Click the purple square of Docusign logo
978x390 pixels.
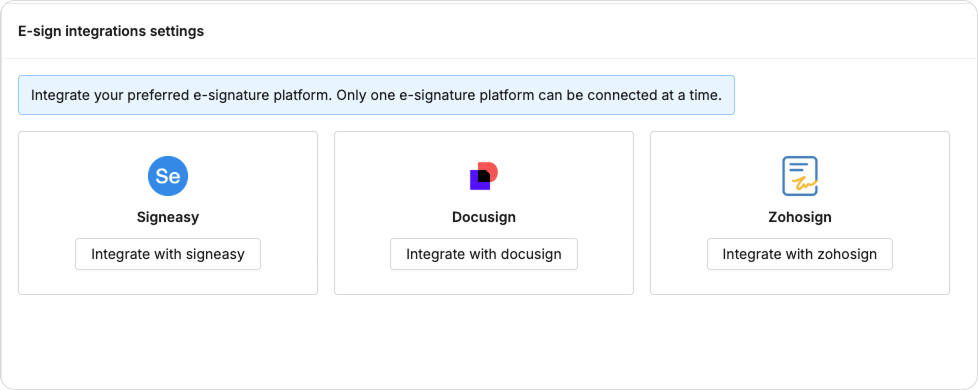[x=475, y=183]
